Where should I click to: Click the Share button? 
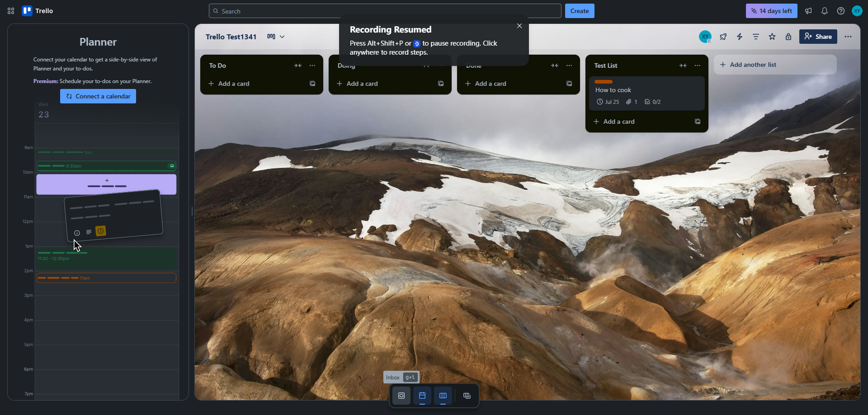(x=818, y=37)
